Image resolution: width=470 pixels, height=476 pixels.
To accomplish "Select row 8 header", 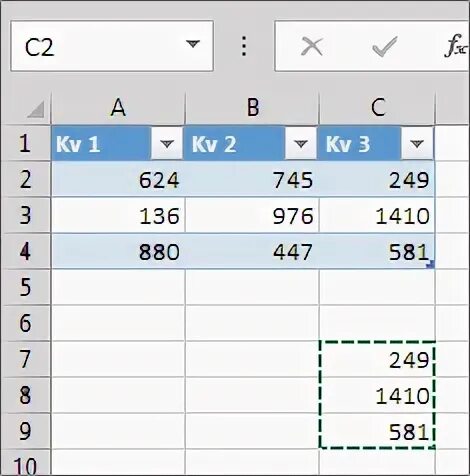I will tap(25, 395).
